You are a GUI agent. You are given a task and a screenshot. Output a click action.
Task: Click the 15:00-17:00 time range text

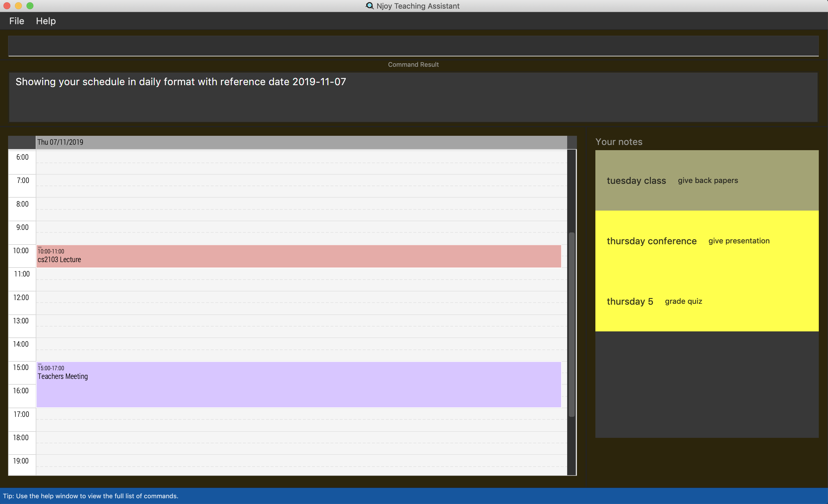click(x=51, y=368)
